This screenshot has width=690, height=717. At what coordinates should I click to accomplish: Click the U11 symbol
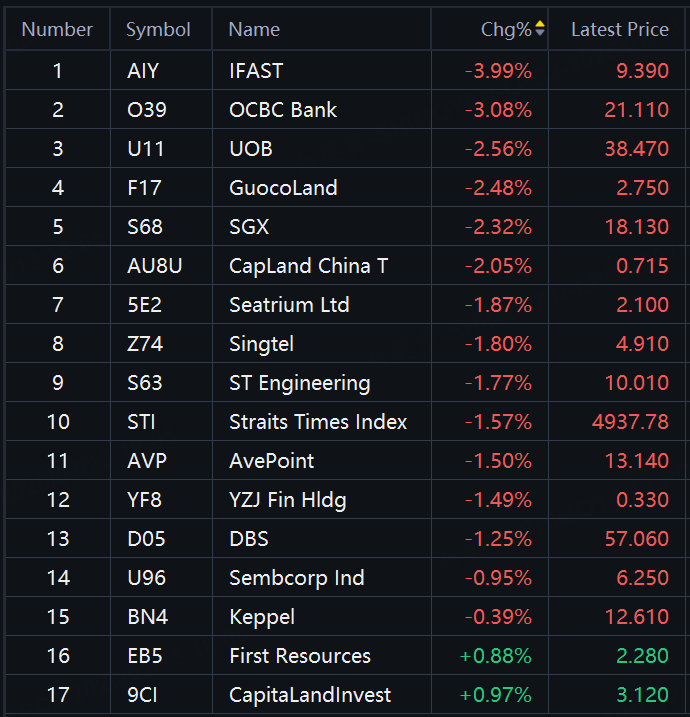144,149
